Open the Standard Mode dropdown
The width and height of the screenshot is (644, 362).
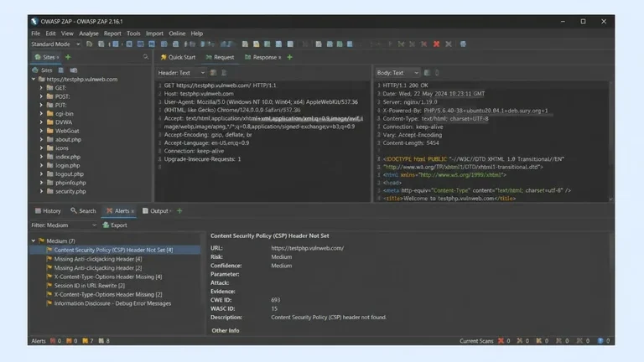(55, 44)
